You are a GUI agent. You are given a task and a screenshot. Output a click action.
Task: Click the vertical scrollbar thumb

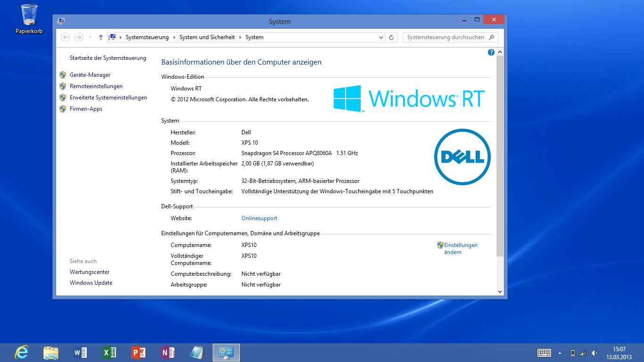(x=500, y=156)
